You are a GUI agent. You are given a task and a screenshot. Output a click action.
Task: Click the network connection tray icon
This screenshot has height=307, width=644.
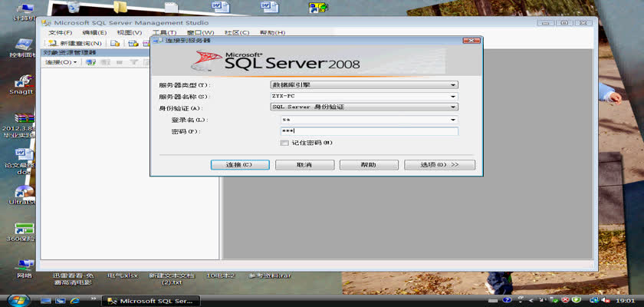coord(594,300)
